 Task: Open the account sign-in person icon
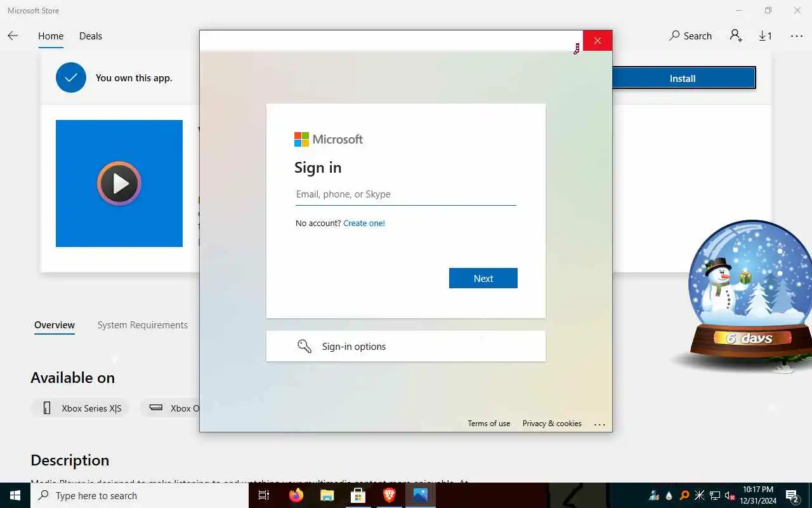[x=736, y=36]
